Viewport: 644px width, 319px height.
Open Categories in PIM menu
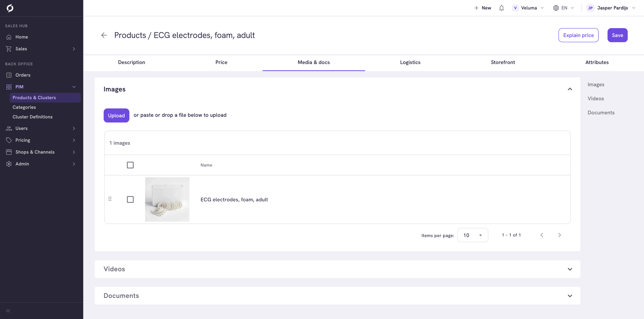click(x=24, y=107)
